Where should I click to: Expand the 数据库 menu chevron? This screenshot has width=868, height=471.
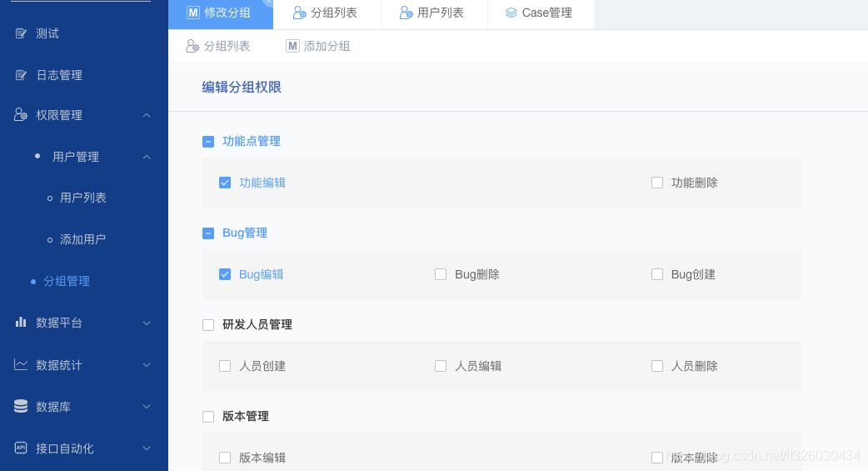point(147,406)
